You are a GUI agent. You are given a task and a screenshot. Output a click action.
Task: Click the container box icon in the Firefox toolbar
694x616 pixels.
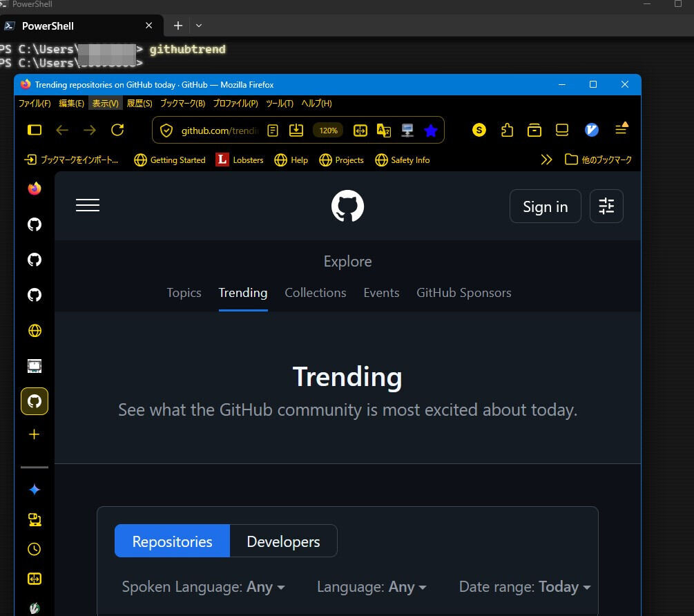(534, 130)
